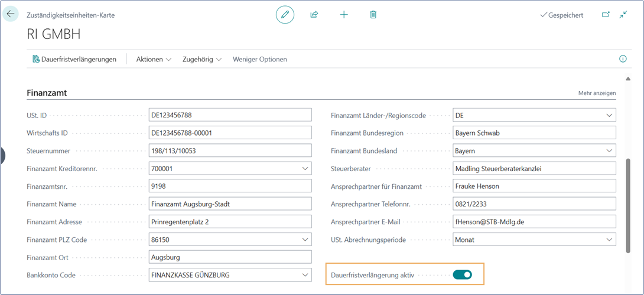This screenshot has height=295, width=644.
Task: Disable the Dauerfristverlängerung aktiv toggle
Action: point(462,274)
